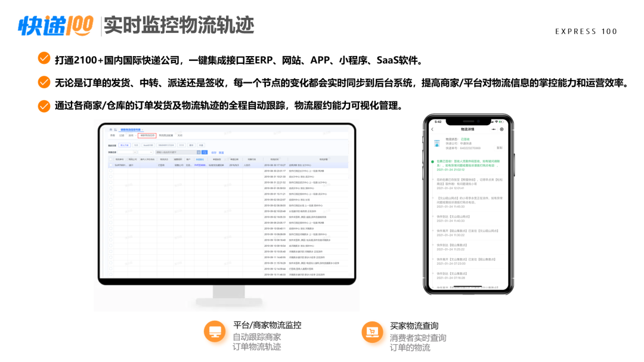
Task: Click the orange monitor icon for 平台/商家物流监控
Action: [x=215, y=332]
